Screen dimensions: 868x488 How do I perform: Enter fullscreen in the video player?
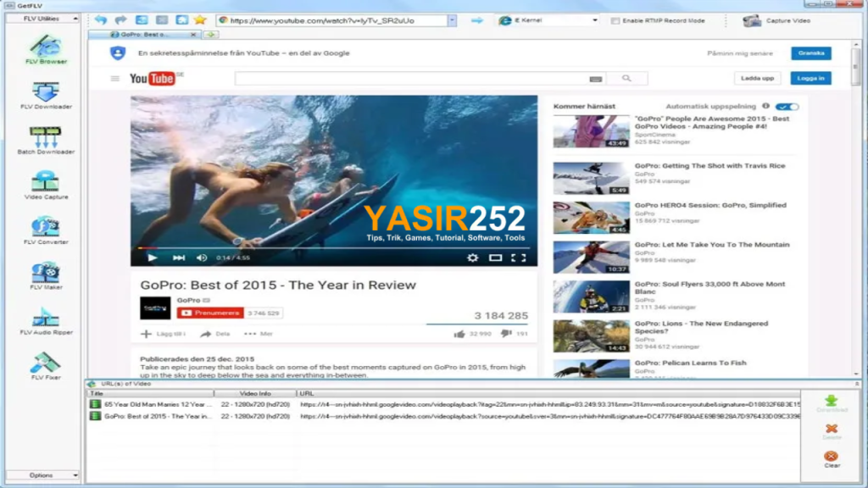coord(518,258)
